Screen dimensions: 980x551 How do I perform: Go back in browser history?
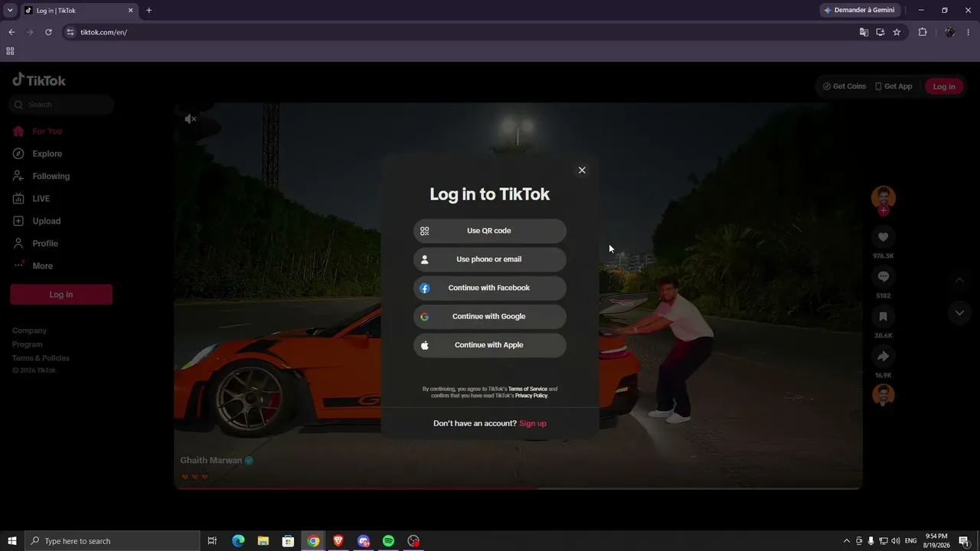pyautogui.click(x=11, y=32)
